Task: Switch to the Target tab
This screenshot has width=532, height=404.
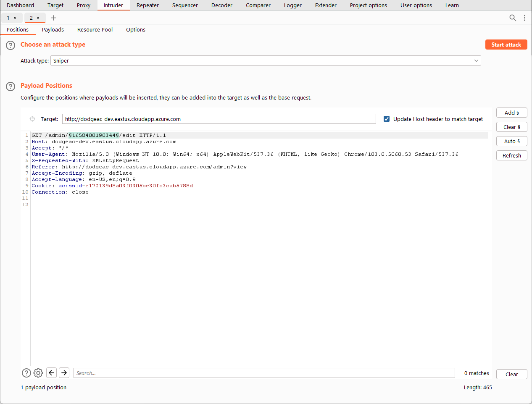Action: pyautogui.click(x=55, y=5)
